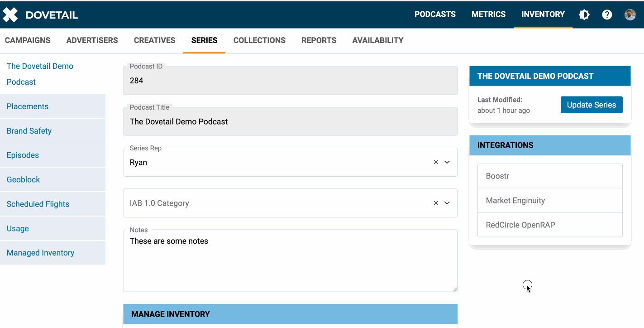The width and height of the screenshot is (644, 328).
Task: Expand the Series Rep dropdown arrow
Action: pyautogui.click(x=447, y=162)
